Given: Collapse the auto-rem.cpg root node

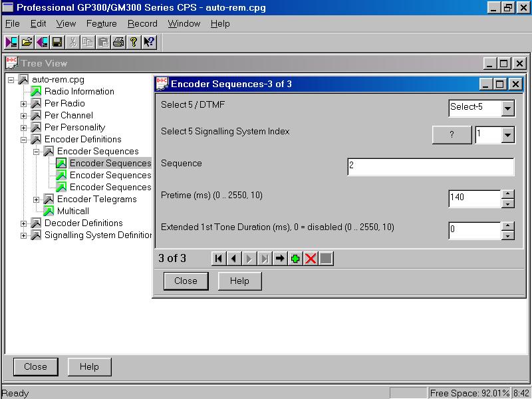Looking at the screenshot, I should (x=11, y=80).
